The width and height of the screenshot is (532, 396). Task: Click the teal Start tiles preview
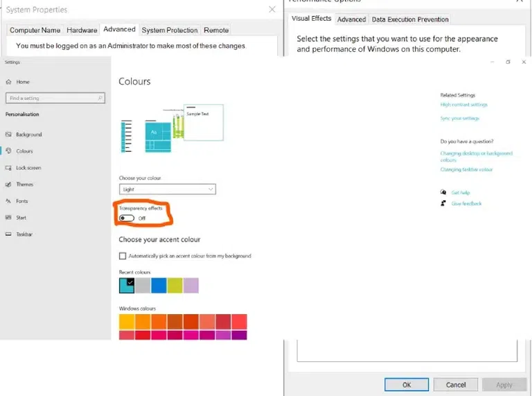158,137
